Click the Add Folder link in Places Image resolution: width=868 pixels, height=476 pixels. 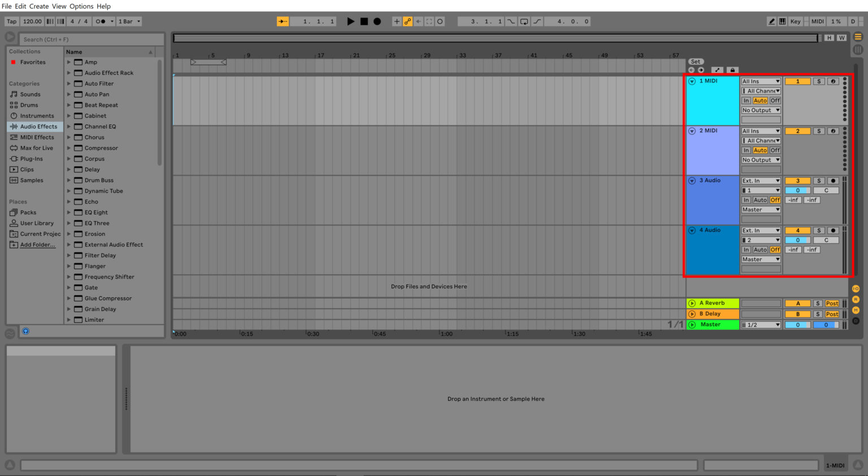pyautogui.click(x=38, y=244)
